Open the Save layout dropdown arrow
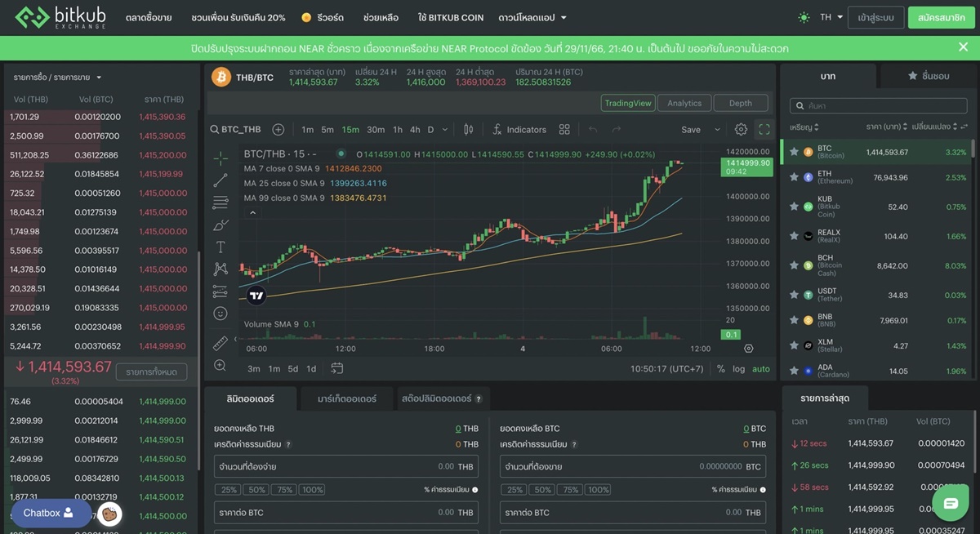The image size is (980, 534). pyautogui.click(x=717, y=130)
